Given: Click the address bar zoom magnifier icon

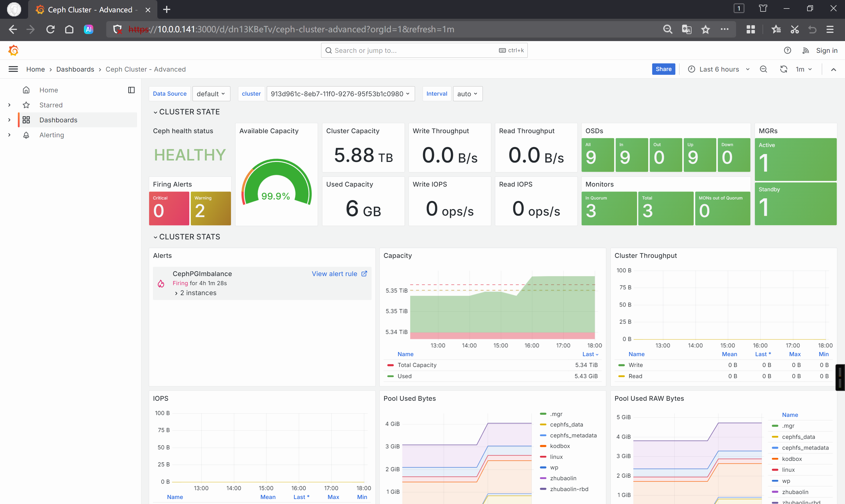Looking at the screenshot, I should 668,30.
